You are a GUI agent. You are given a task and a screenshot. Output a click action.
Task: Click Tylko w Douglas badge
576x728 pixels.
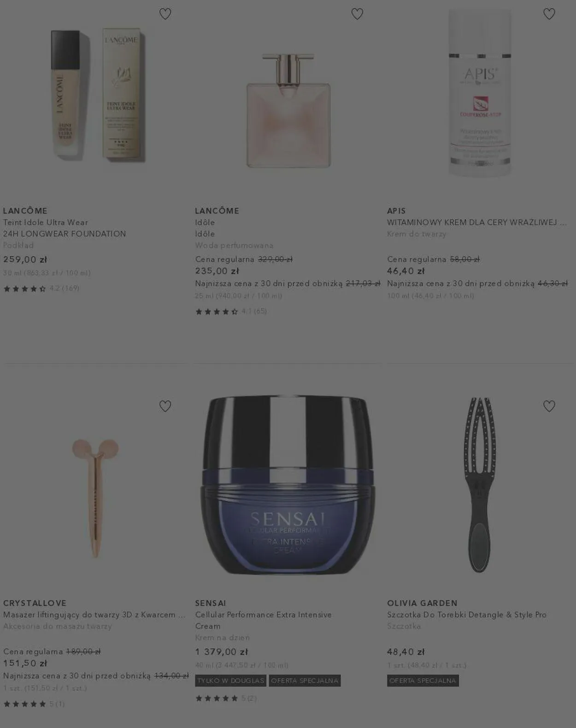[231, 681]
